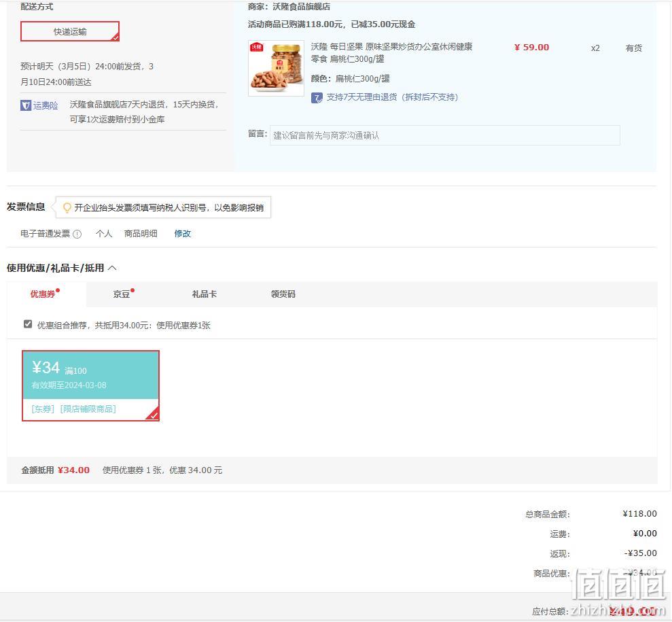Image resolution: width=672 pixels, height=622 pixels.
Task: Click the 金额抵用 ¥34.00 amount
Action: point(73,470)
